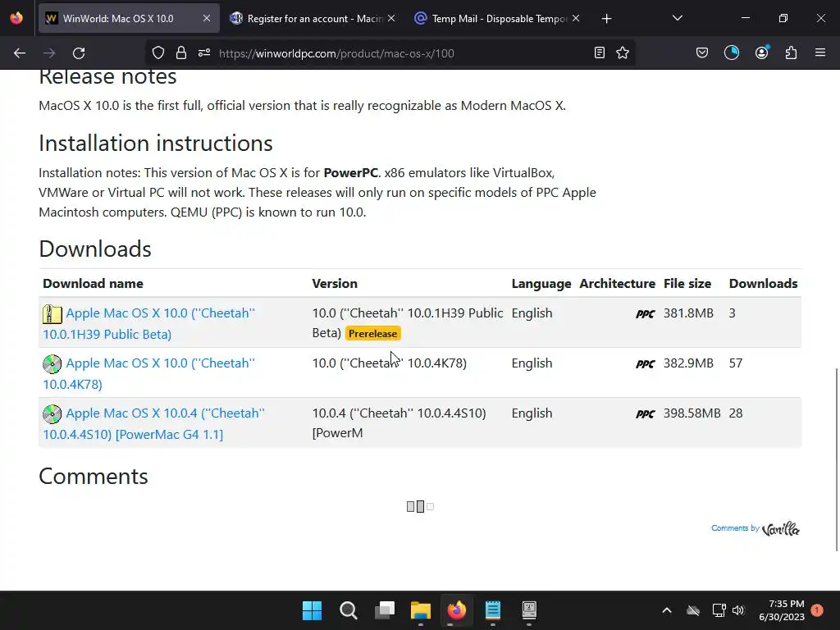Screen dimensions: 840x630
Task: Click the File size column header
Action: tap(687, 283)
